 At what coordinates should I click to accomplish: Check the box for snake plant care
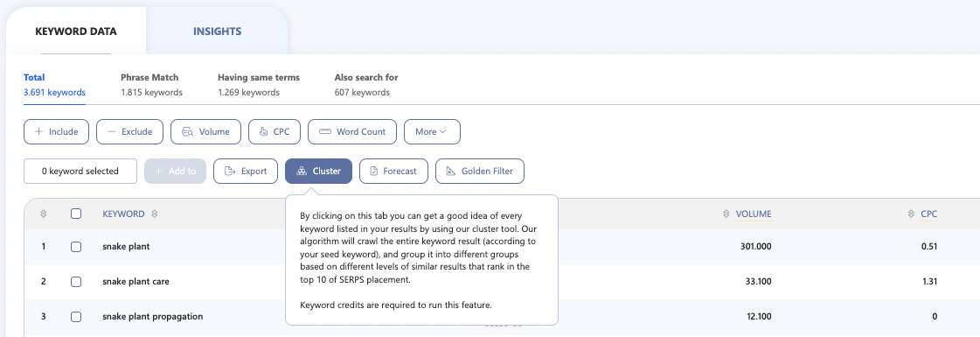pyautogui.click(x=76, y=282)
